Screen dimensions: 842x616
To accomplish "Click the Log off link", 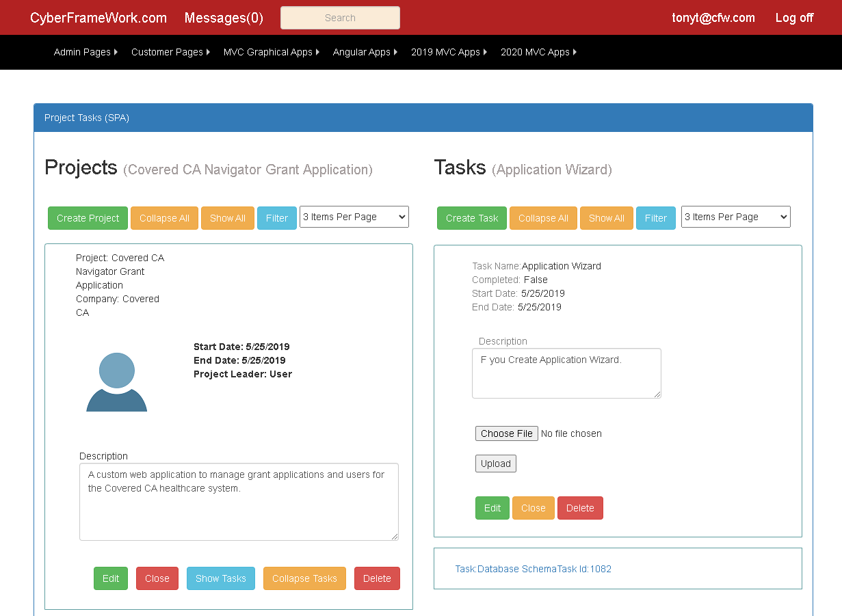I will (794, 18).
